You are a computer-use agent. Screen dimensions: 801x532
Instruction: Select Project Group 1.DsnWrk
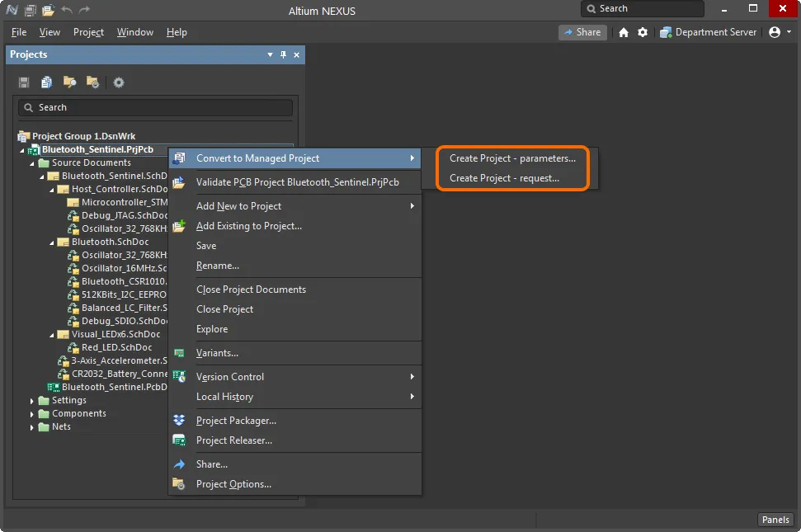coord(84,136)
